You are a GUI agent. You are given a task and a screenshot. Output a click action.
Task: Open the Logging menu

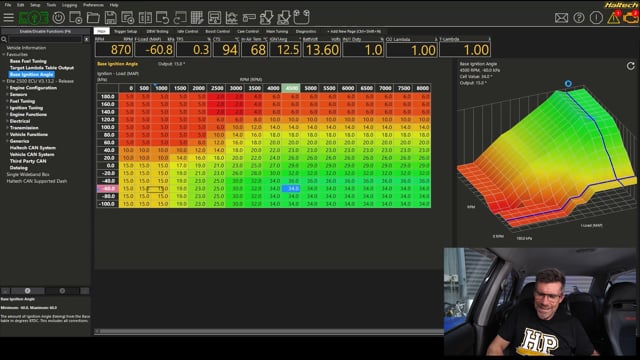(x=69, y=5)
